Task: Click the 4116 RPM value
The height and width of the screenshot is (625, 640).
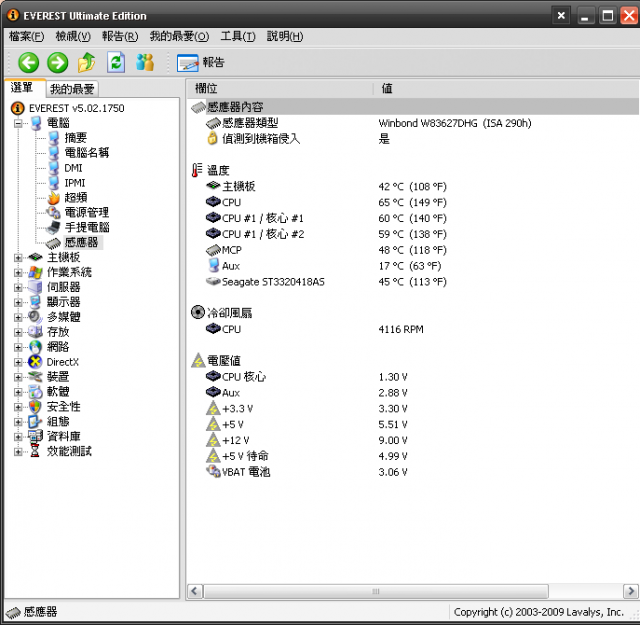Action: tap(401, 329)
